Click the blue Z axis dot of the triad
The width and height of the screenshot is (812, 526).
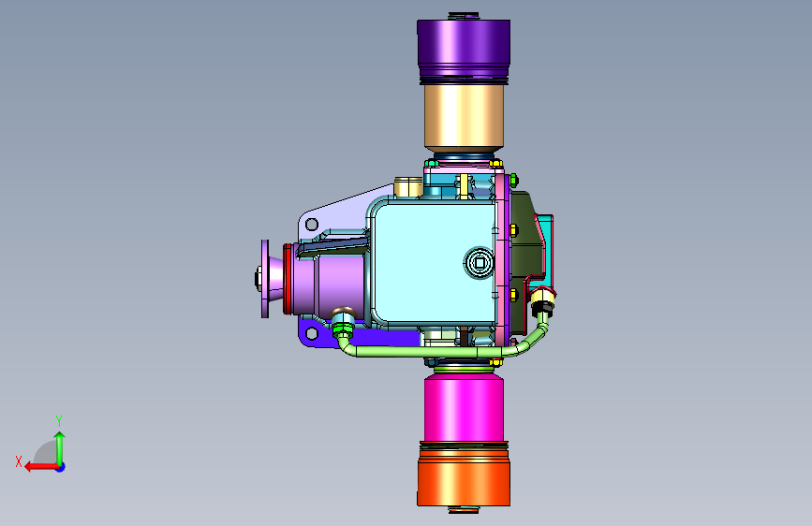coord(61,467)
